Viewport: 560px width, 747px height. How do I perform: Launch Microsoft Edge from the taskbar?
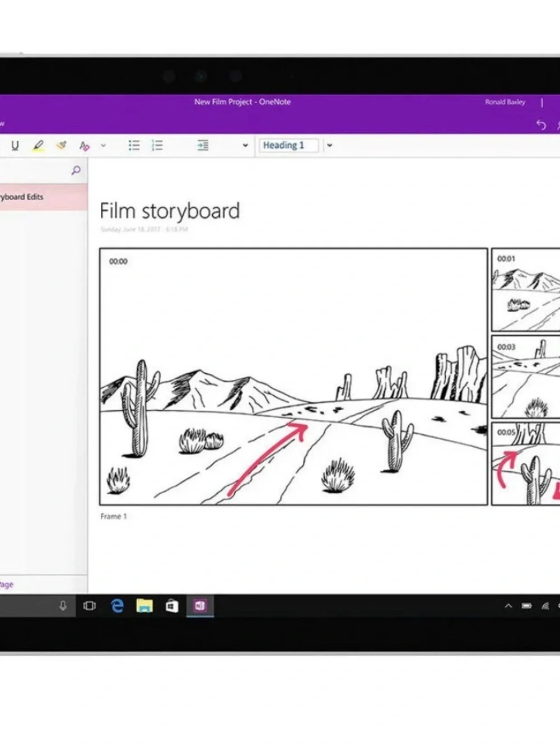(x=117, y=606)
